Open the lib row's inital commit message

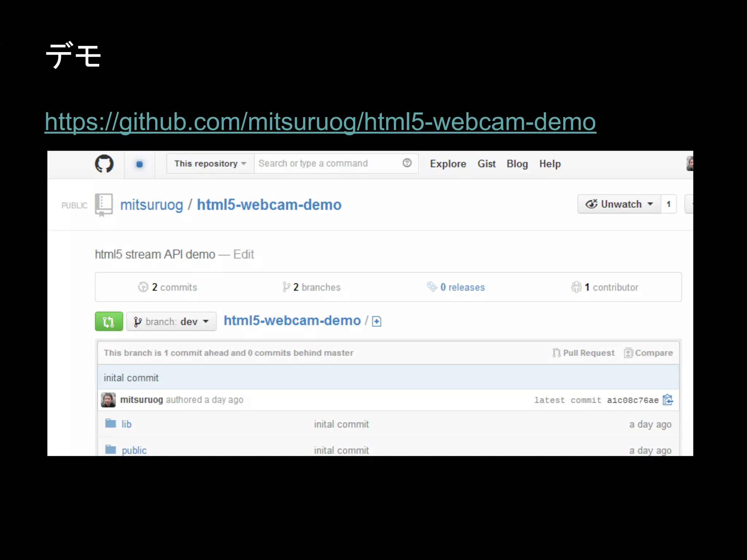tap(341, 424)
